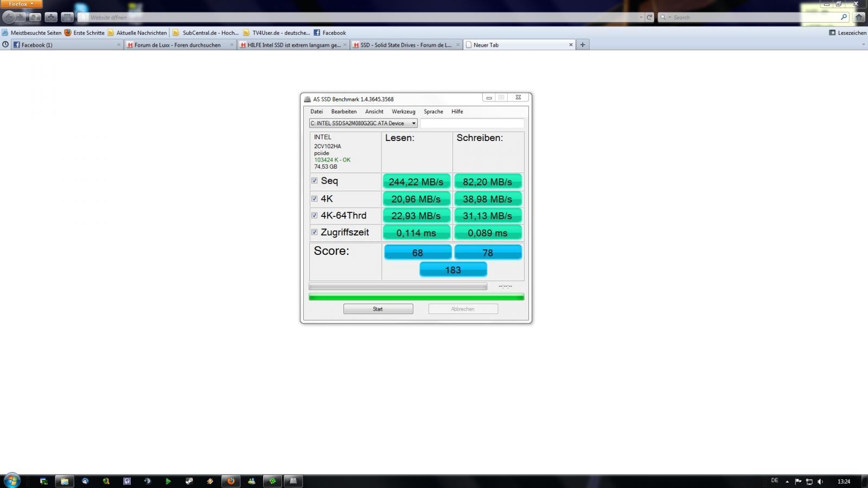Screen dimensions: 868x488
Task: Click the green benchmark progress bar
Action: click(x=416, y=297)
